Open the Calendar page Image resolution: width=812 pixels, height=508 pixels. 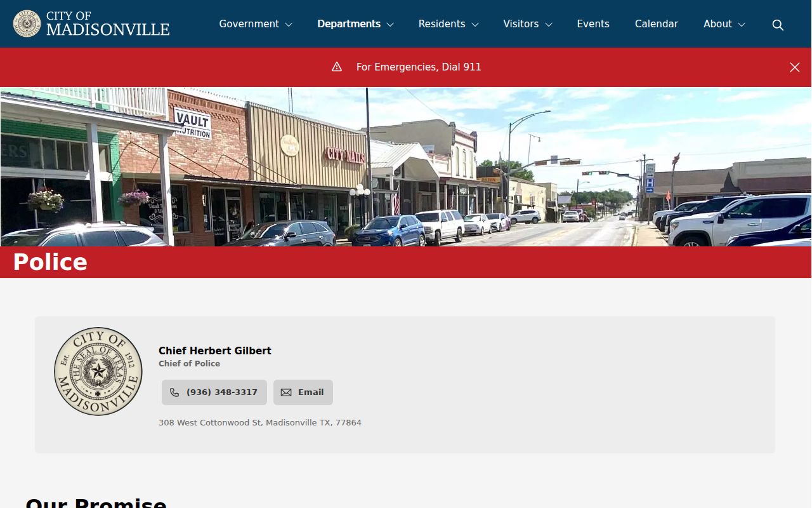[x=657, y=23]
